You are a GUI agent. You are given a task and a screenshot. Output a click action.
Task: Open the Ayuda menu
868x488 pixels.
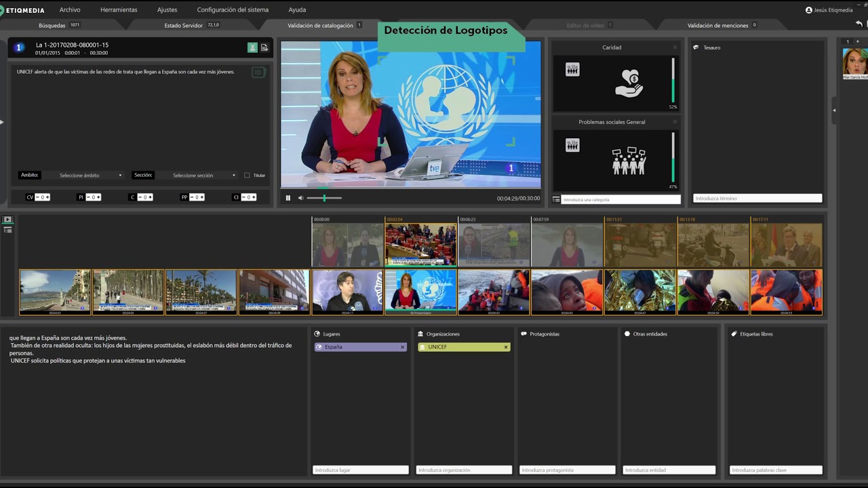point(297,9)
